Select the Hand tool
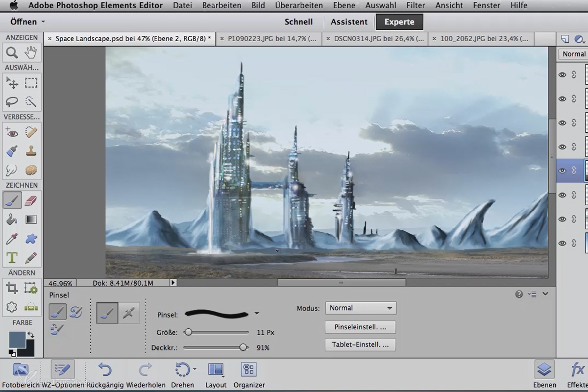The width and height of the screenshot is (588, 392). (31, 52)
